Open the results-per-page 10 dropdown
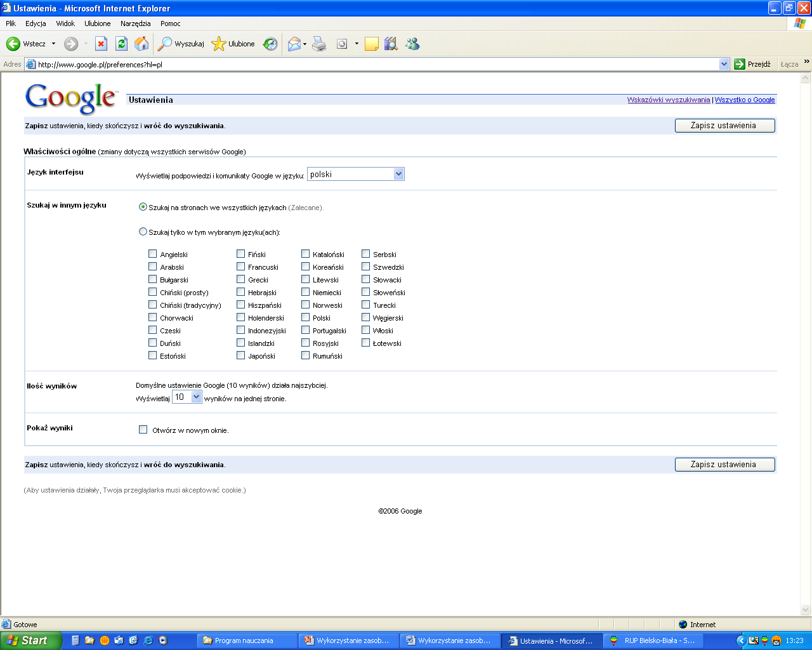The width and height of the screenshot is (812, 650). 187,397
